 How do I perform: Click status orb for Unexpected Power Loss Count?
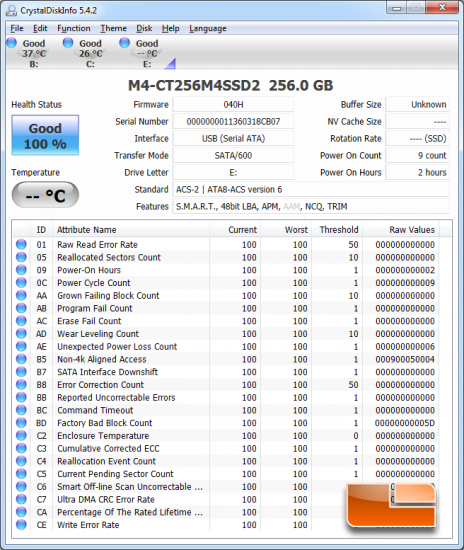21,346
